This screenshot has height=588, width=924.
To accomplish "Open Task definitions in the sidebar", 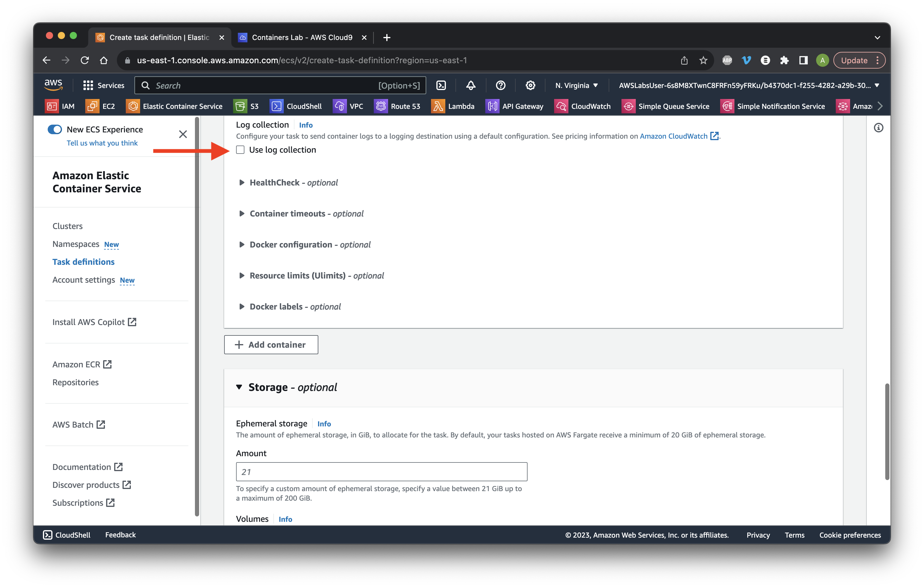I will [x=84, y=262].
